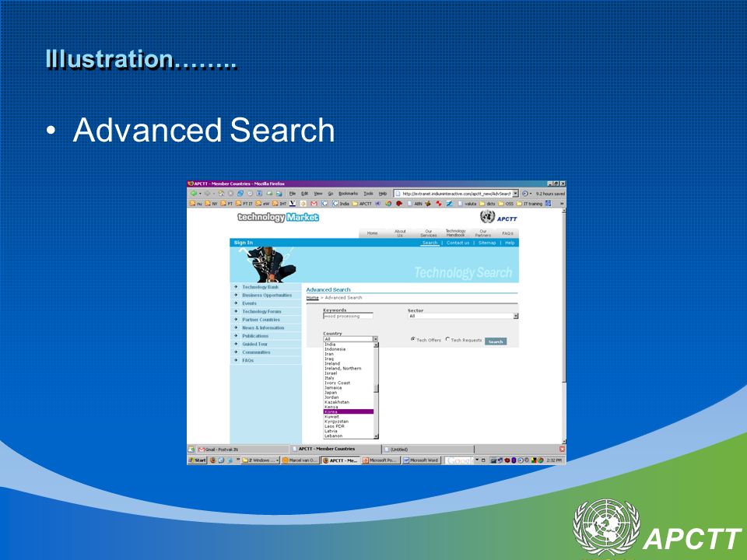Image resolution: width=747 pixels, height=560 pixels.
Task: Click the Firefox Back arrow button
Action: coord(194,194)
